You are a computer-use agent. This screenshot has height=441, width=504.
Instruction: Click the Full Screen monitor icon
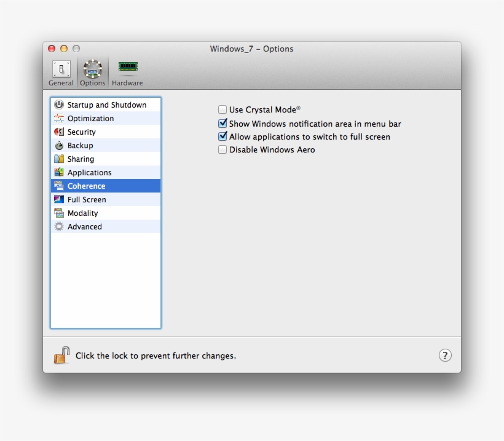coord(59,199)
